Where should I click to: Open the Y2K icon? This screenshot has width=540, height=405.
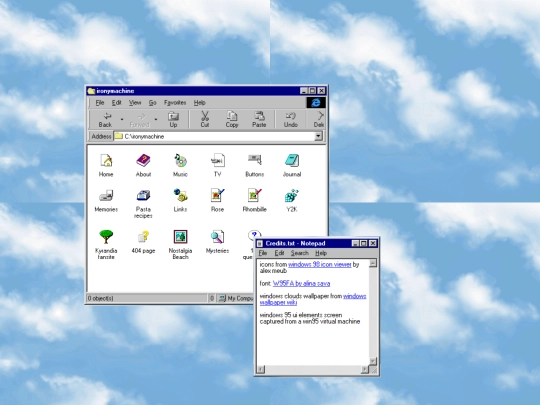292,200
